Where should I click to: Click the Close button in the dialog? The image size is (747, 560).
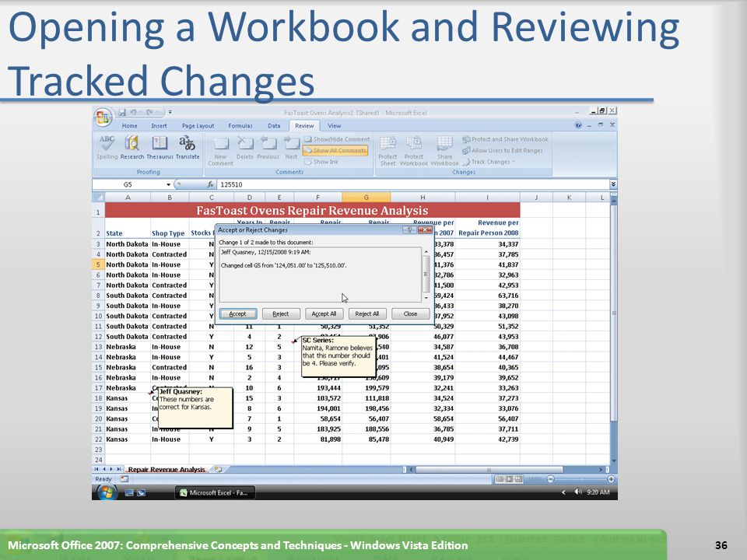(410, 313)
